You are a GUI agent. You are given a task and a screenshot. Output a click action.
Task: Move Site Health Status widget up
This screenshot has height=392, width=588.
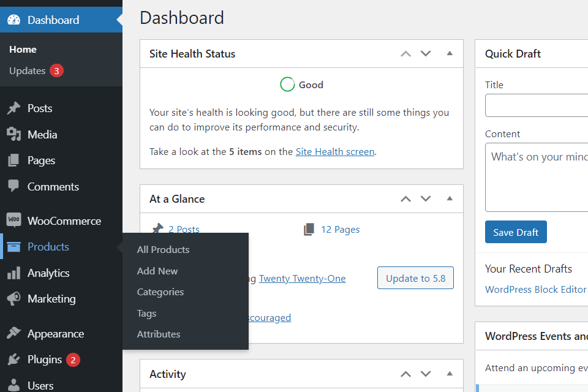point(405,54)
